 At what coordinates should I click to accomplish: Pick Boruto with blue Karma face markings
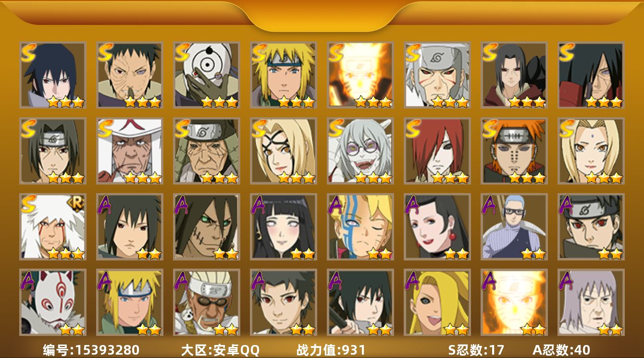(x=360, y=227)
